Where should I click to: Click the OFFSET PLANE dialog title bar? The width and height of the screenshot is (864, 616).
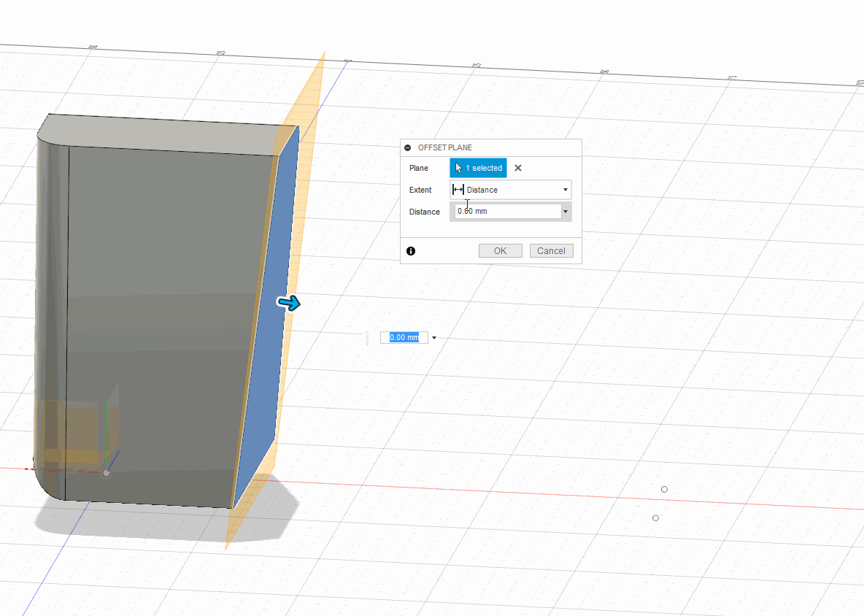tap(445, 147)
